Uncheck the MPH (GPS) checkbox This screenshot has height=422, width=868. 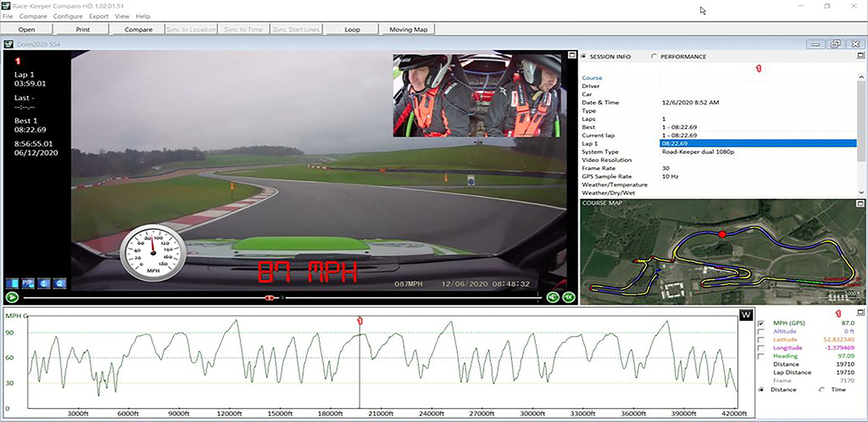pyautogui.click(x=761, y=323)
